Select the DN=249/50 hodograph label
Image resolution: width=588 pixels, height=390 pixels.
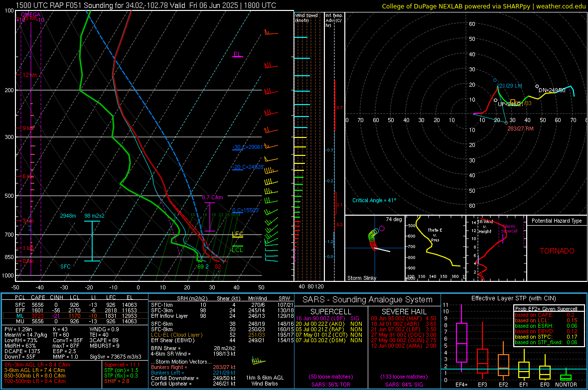(552, 90)
